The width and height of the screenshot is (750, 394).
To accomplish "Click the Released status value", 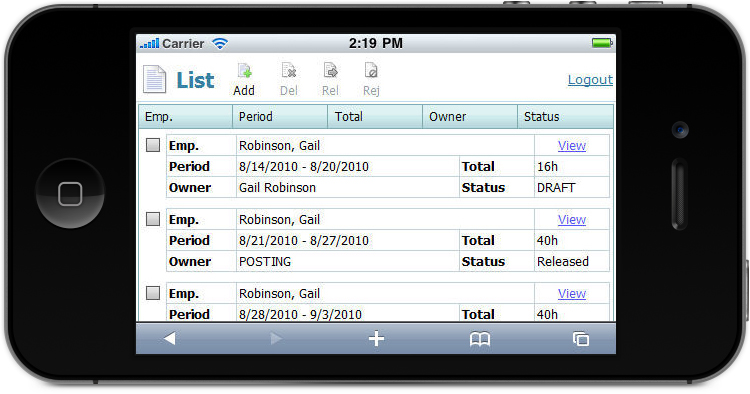I will point(563,262).
